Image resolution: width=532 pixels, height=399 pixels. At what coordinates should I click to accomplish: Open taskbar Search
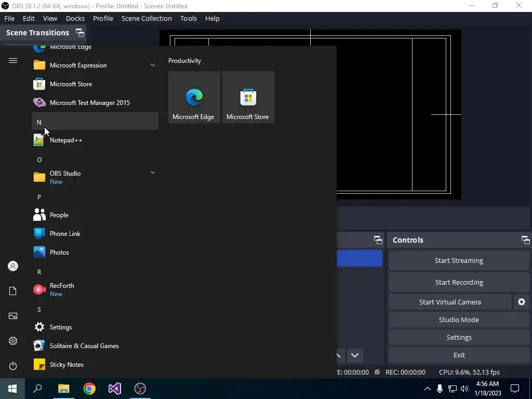(37, 389)
